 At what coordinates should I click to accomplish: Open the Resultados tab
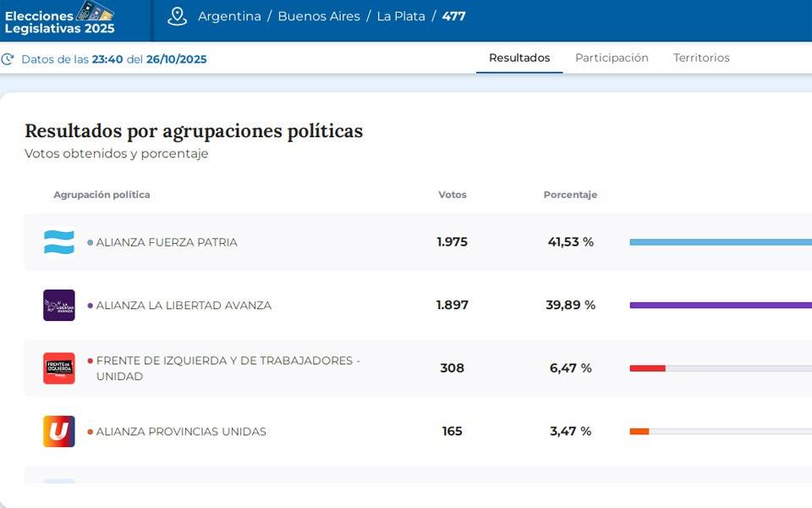pos(519,58)
